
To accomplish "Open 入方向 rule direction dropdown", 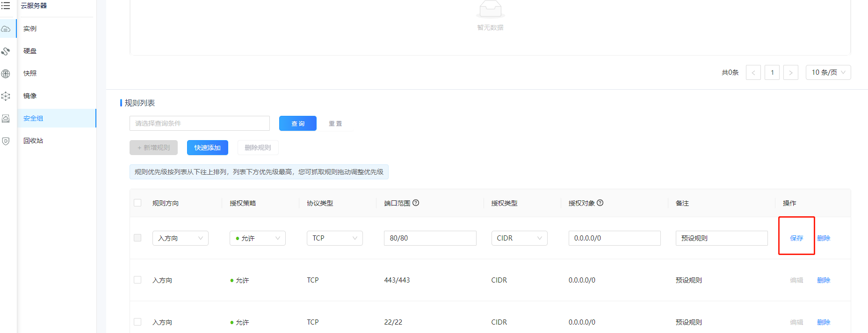I will (x=181, y=238).
